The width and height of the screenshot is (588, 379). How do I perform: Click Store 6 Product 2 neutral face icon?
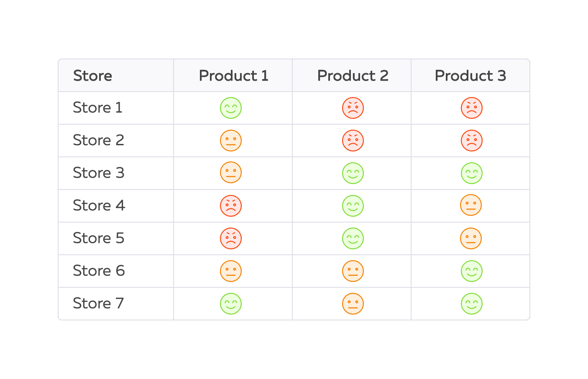click(353, 271)
